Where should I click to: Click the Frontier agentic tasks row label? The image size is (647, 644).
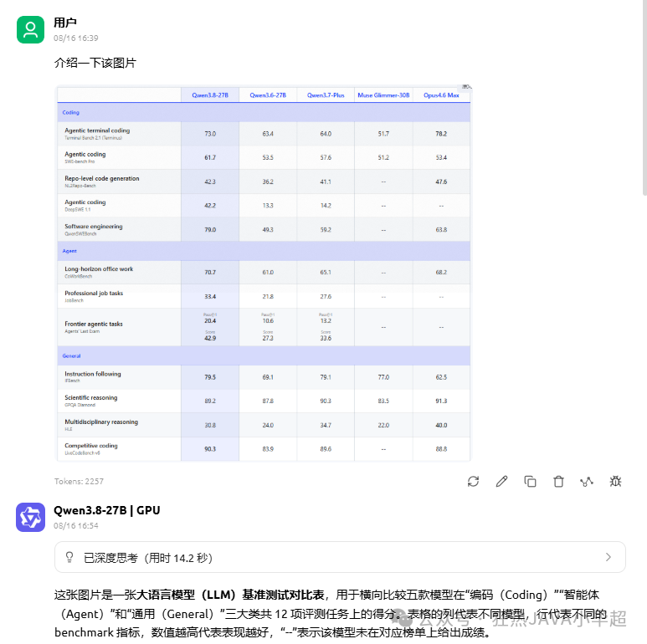coord(94,324)
